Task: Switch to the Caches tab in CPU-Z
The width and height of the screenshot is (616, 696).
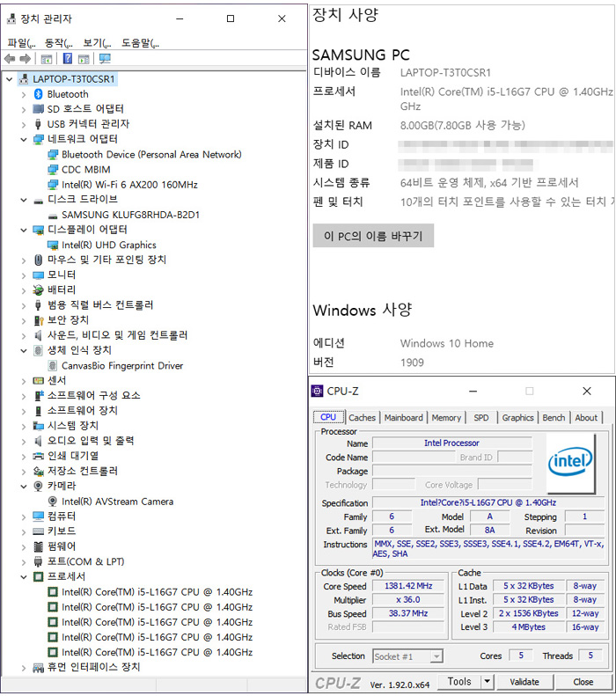Action: (x=362, y=418)
